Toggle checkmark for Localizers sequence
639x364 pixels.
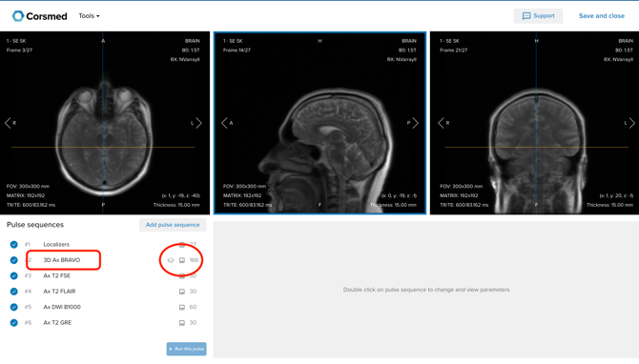coord(14,244)
